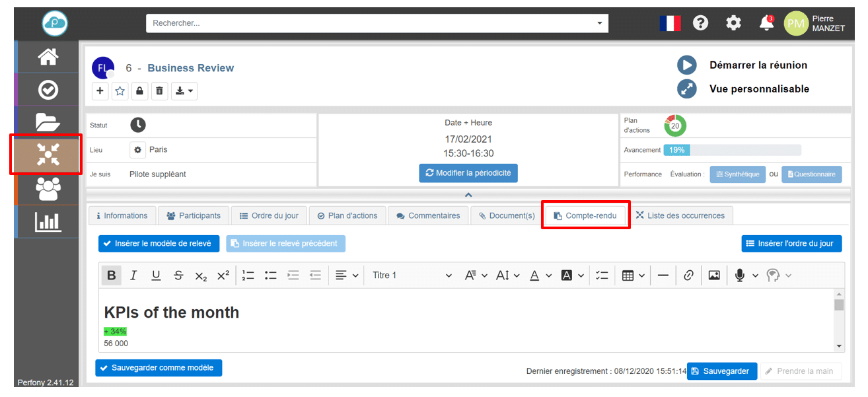868x397 pixels.
Task: Toggle italic text formatting
Action: [x=133, y=275]
